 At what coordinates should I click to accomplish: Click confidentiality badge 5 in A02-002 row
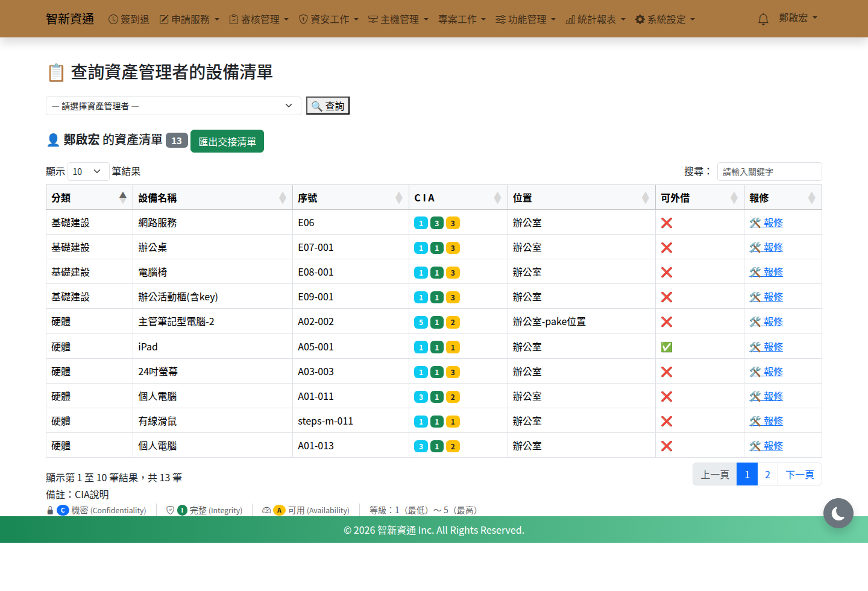coord(421,323)
